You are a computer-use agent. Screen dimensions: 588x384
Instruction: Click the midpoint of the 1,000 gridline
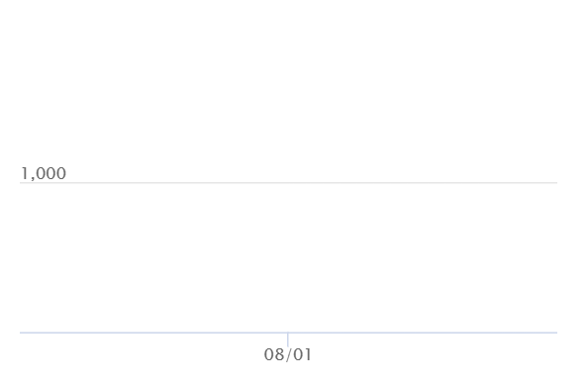(x=288, y=183)
